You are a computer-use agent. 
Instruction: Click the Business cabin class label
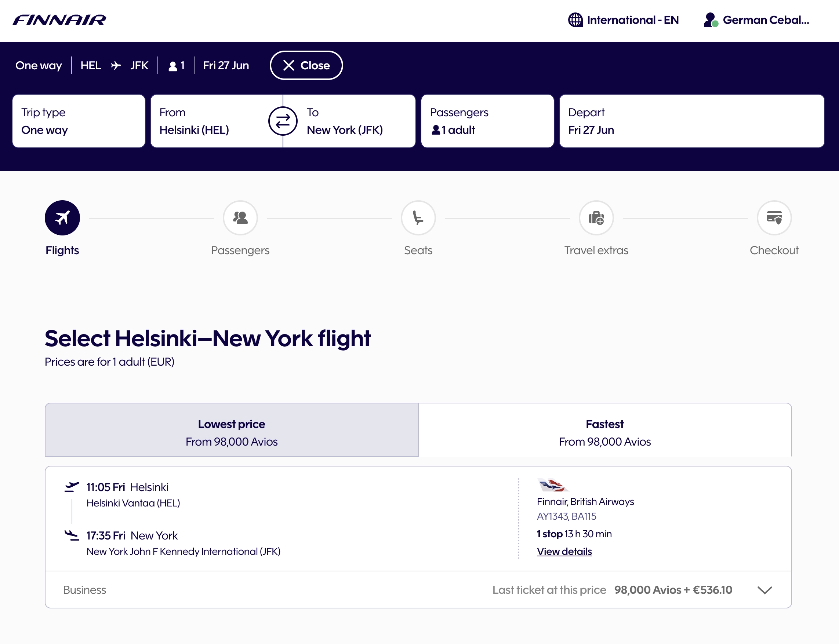click(x=84, y=590)
